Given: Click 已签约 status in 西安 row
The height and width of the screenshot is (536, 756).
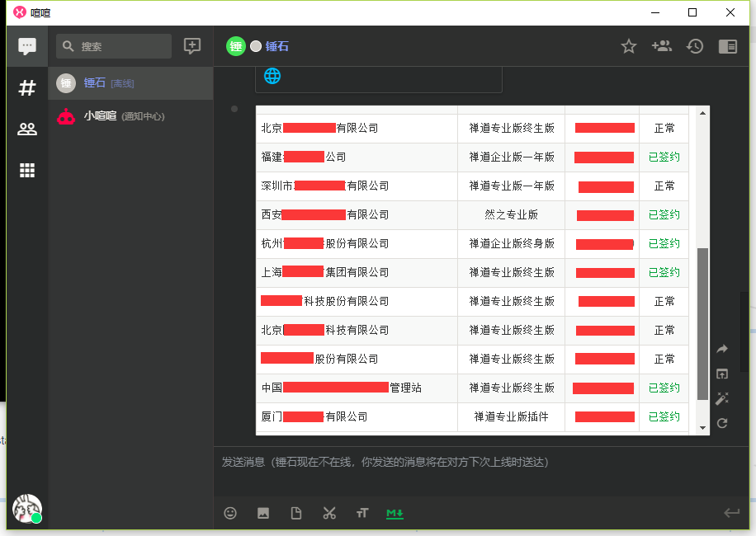Looking at the screenshot, I should tap(664, 214).
